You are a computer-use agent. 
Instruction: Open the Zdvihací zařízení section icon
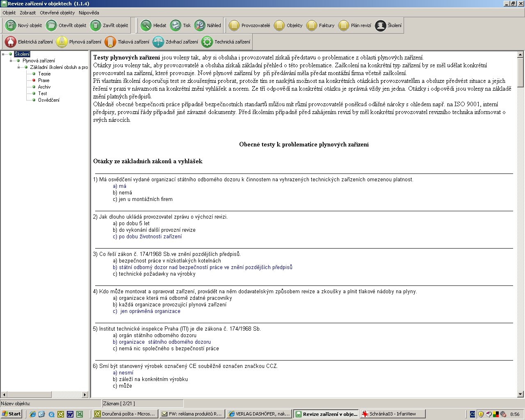pyautogui.click(x=158, y=42)
